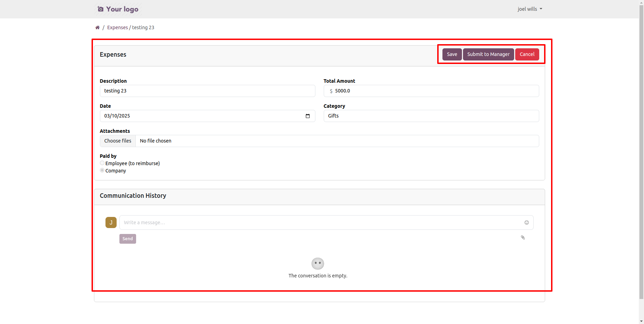Cancel the expense form
Viewport: 644px width, 324px height.
(x=527, y=54)
